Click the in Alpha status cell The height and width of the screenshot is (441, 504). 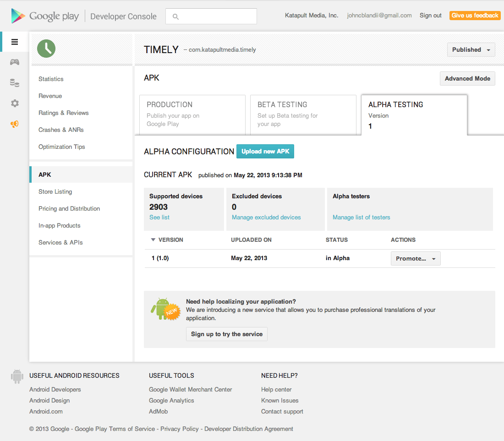pyautogui.click(x=338, y=258)
